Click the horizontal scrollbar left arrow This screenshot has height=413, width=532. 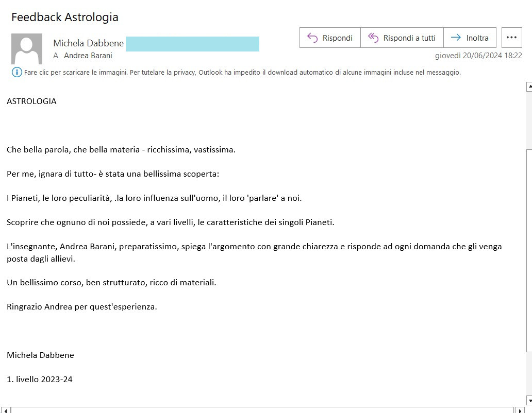(x=5, y=410)
